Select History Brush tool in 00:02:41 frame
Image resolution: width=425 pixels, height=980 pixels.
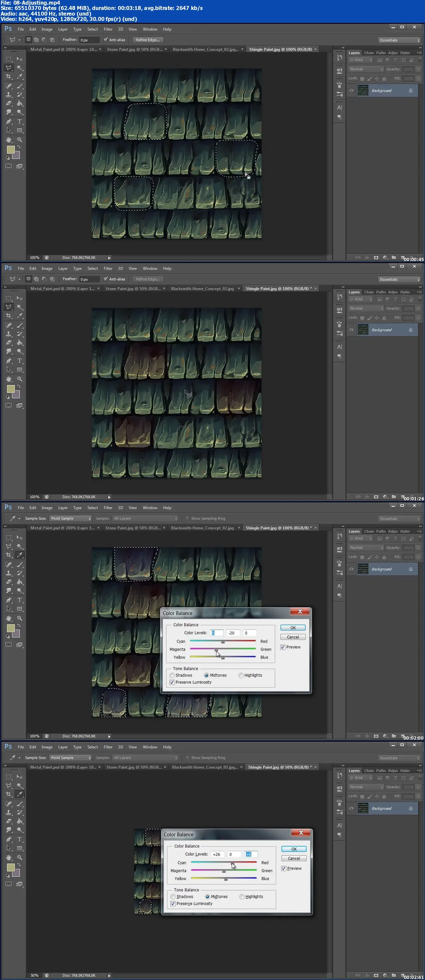coord(19,813)
